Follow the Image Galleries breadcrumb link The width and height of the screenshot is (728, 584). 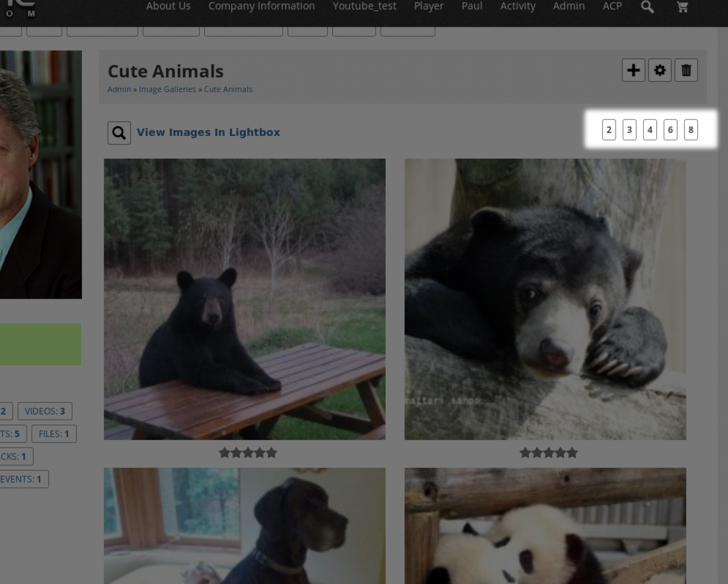(x=167, y=89)
